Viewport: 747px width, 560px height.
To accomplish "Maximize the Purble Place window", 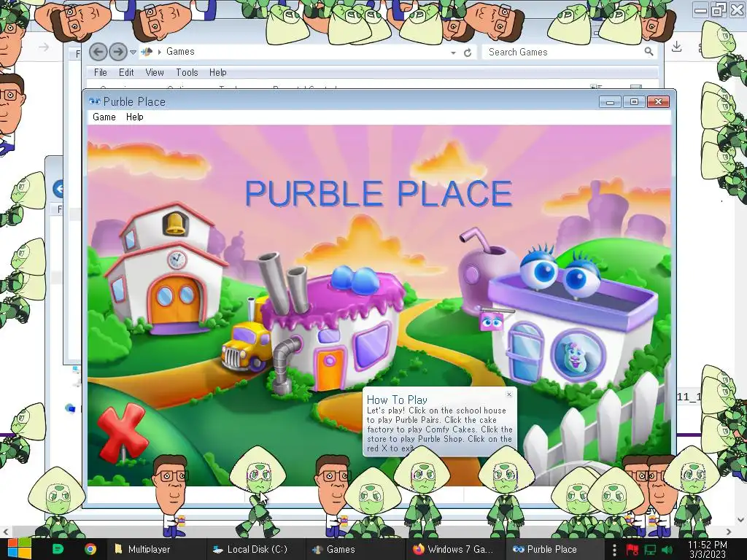I will [634, 101].
